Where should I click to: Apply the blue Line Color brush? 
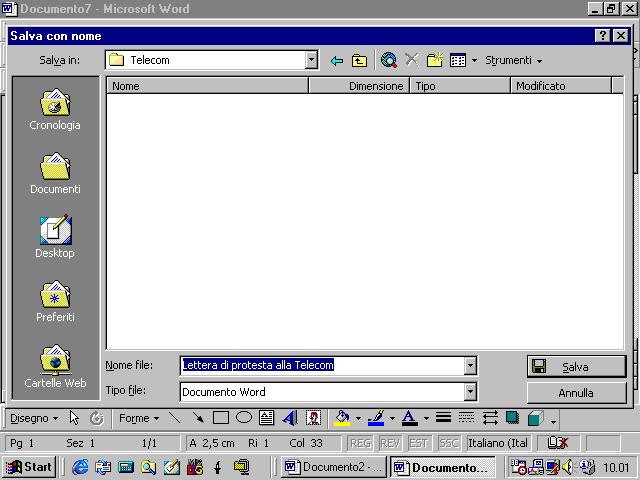click(376, 418)
